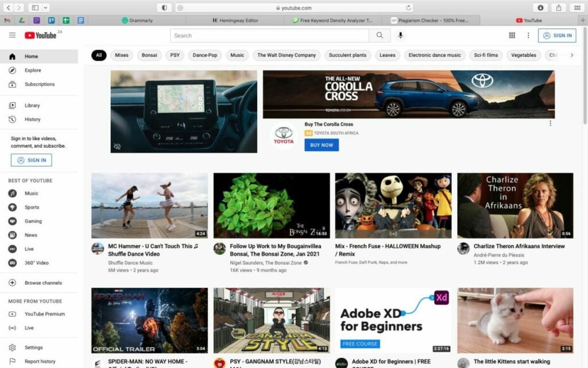Click the sidebar SIGN IN button
The image size is (588, 368).
(x=32, y=160)
